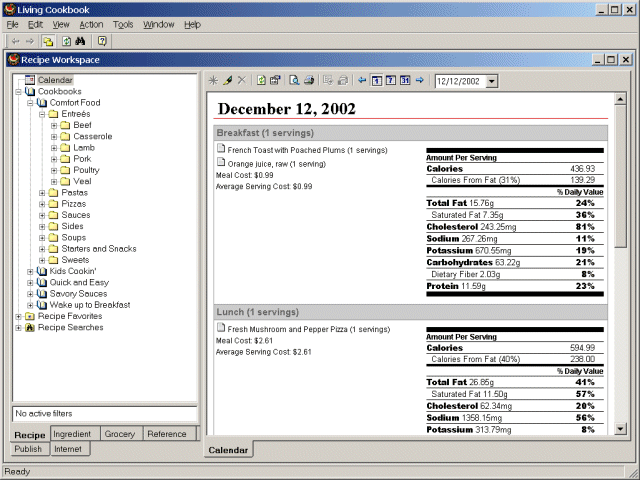The width and height of the screenshot is (640, 480).
Task: Switch to the Reference tab
Action: click(167, 434)
